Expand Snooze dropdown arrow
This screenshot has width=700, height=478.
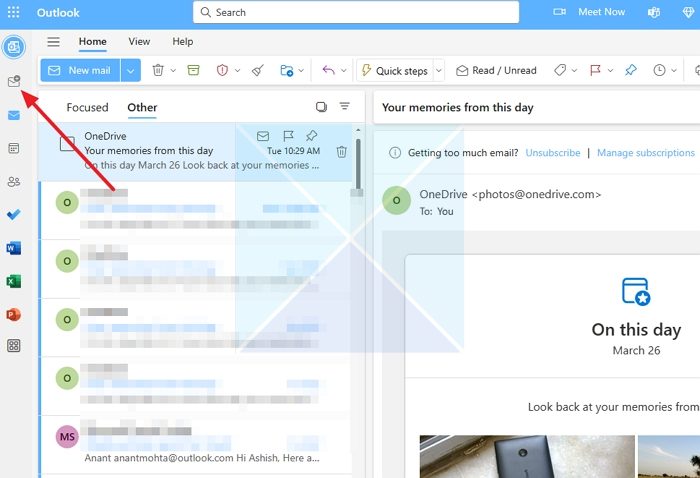pyautogui.click(x=674, y=71)
